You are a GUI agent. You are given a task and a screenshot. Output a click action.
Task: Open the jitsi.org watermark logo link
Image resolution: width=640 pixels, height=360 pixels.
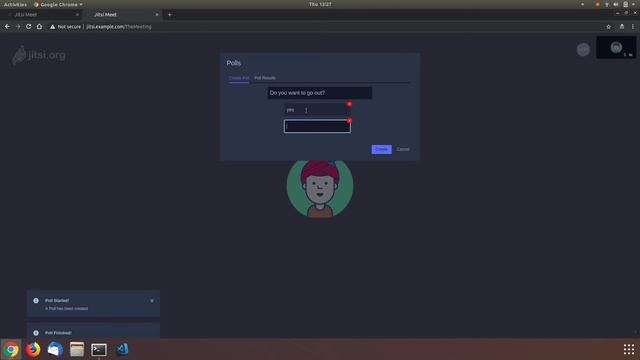click(39, 55)
